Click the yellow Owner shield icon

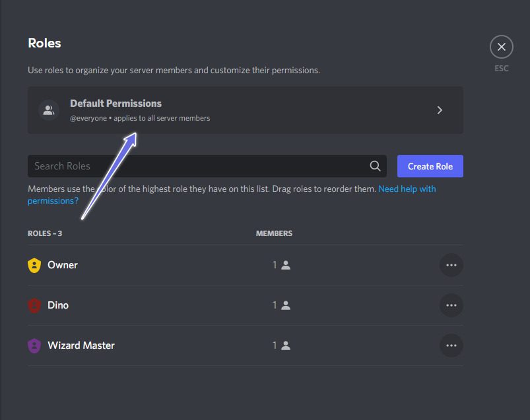(x=34, y=265)
